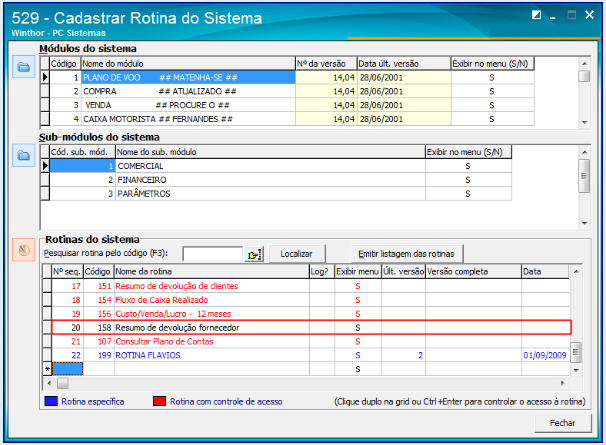Click the Nome do sub. módulo column header
Image resolution: width=606 pixels, height=445 pixels.
[270, 152]
